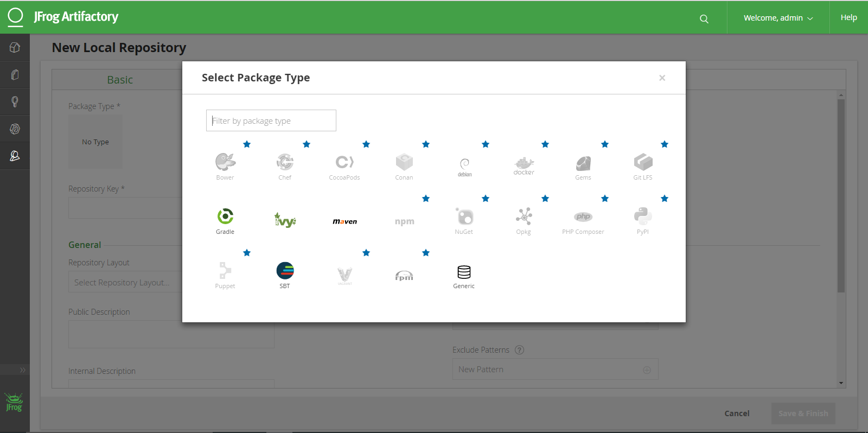Choose the Maven package type
The width and height of the screenshot is (868, 433).
coord(344,221)
